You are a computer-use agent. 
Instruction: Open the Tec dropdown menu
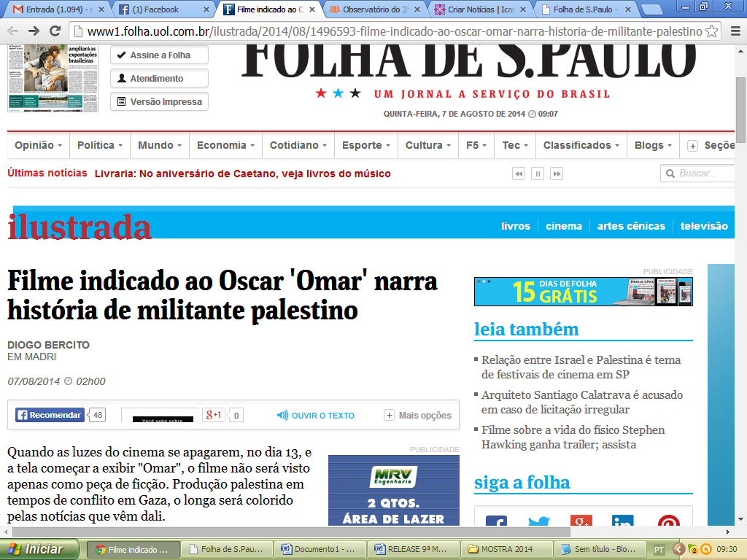click(515, 145)
